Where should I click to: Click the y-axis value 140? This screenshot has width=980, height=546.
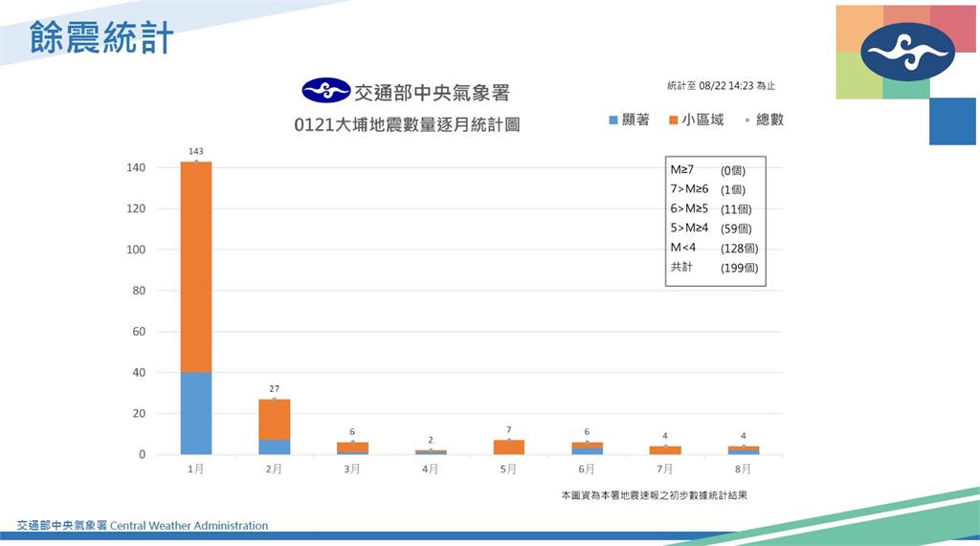(136, 167)
